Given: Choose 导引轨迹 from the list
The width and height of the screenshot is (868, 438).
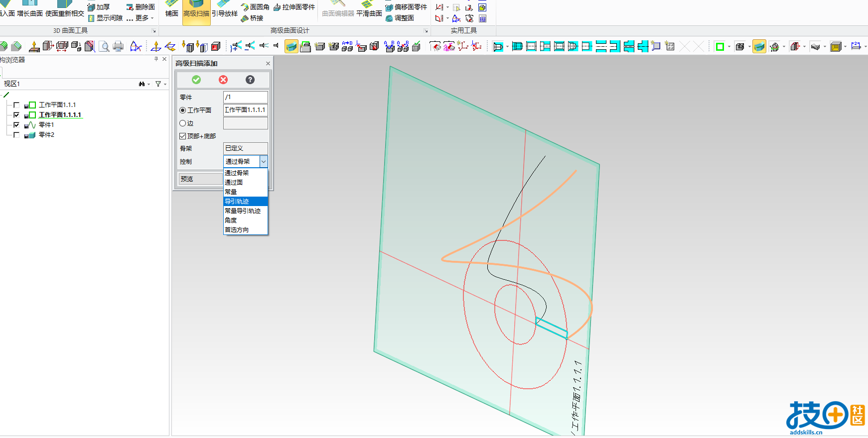Looking at the screenshot, I should pos(246,201).
